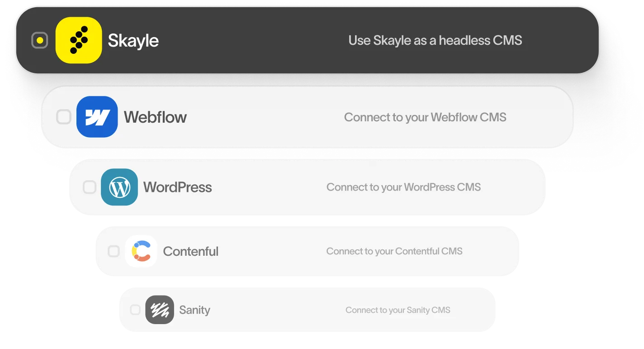
Task: Select the Skayle name label
Action: (x=133, y=41)
